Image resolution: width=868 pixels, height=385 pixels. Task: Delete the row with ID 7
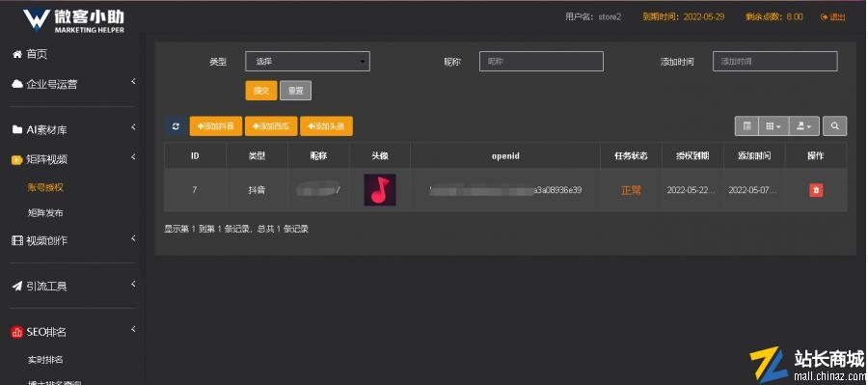coord(816,190)
